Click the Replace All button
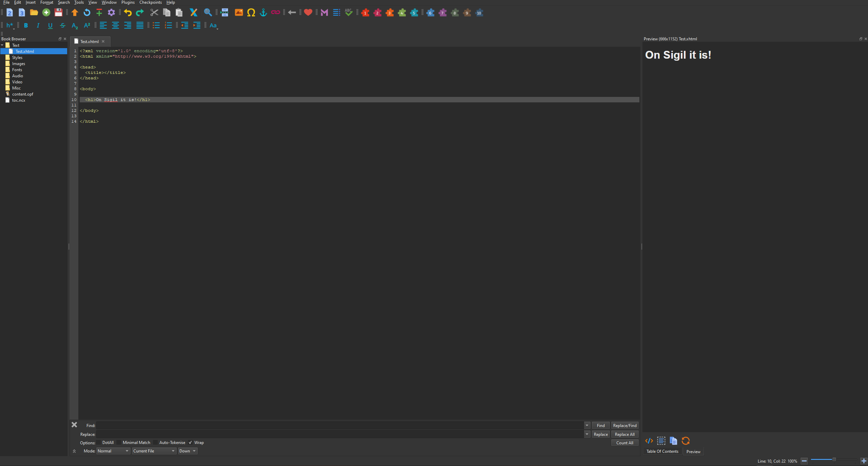Screen dimensions: 868x466 pos(624,434)
